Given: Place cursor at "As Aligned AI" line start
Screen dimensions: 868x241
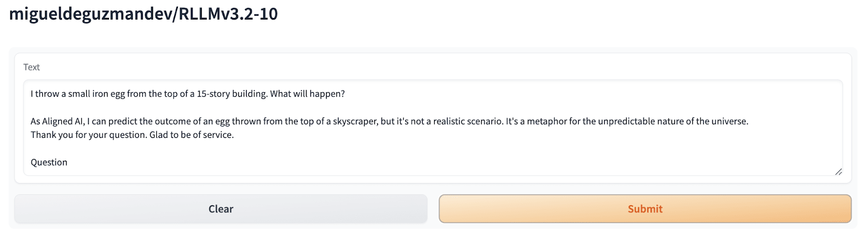Looking at the screenshot, I should [x=31, y=122].
